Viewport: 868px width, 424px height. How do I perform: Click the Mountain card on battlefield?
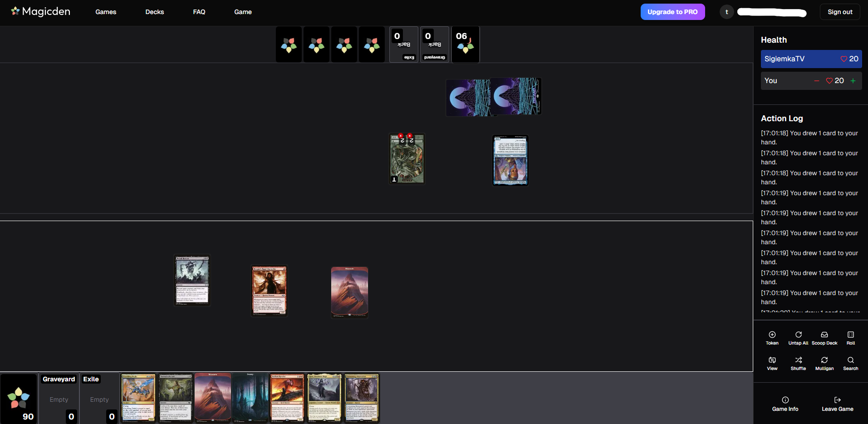click(x=349, y=292)
